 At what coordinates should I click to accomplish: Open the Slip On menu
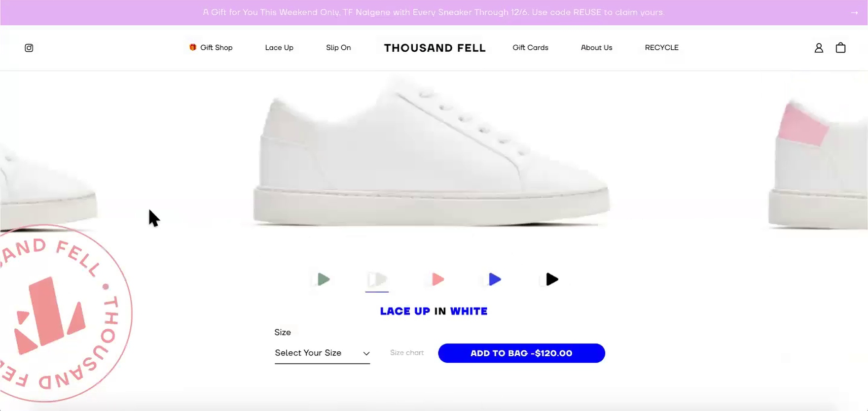(x=338, y=48)
